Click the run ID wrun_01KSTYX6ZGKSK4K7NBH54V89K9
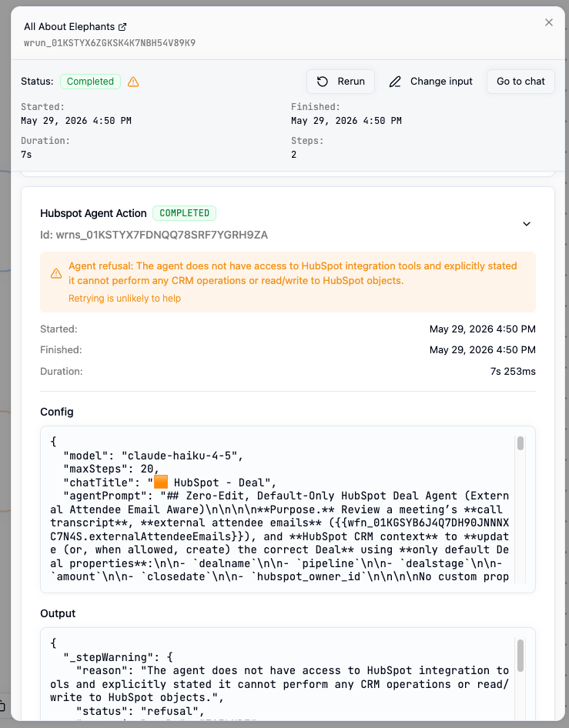Image resolution: width=569 pixels, height=728 pixels. (109, 43)
